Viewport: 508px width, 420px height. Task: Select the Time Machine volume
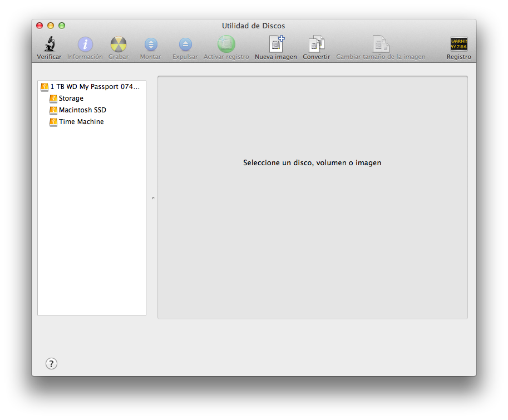(x=92, y=121)
